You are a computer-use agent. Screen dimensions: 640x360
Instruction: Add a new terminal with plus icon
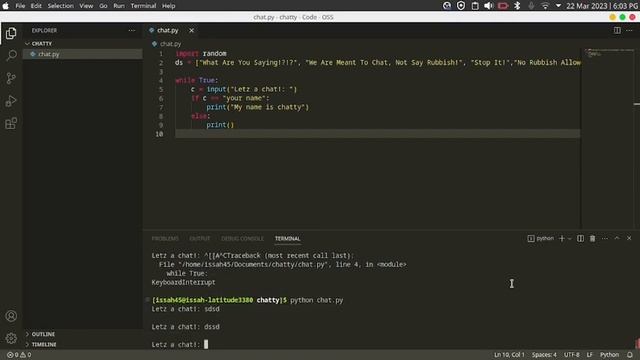tap(562, 238)
